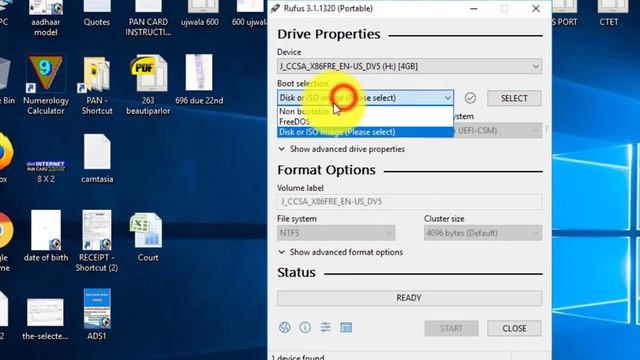Open Rufus application settings sliders icon
The width and height of the screenshot is (640, 360).
coord(325,327)
